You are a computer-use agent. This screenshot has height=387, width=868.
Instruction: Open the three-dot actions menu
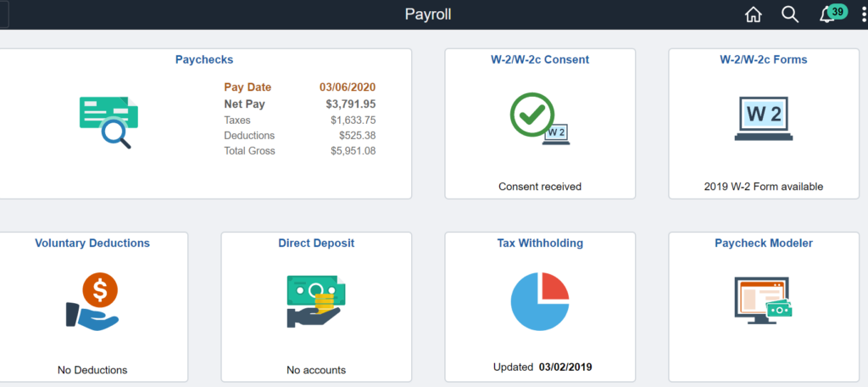[864, 15]
